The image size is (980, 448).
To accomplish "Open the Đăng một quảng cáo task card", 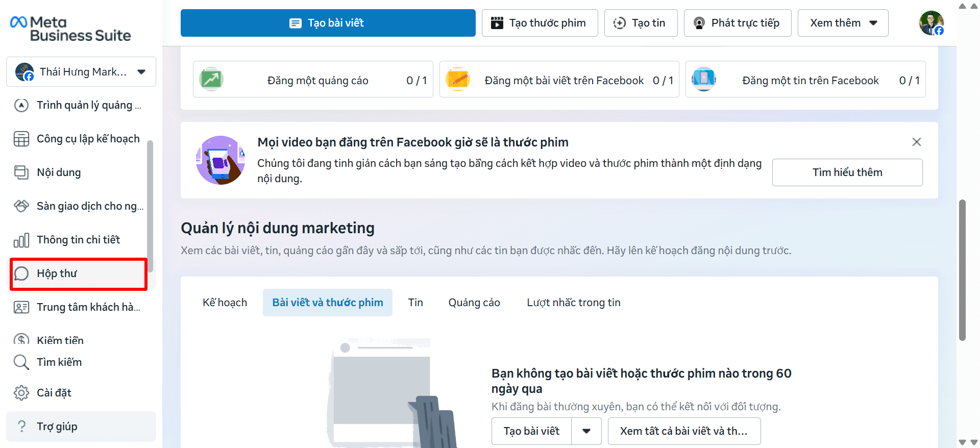I will [313, 80].
